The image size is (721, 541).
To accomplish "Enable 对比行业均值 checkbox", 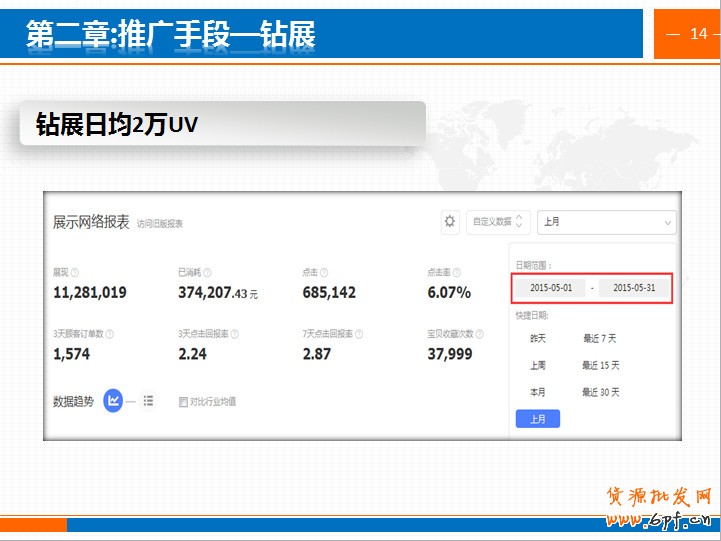I will (x=183, y=402).
